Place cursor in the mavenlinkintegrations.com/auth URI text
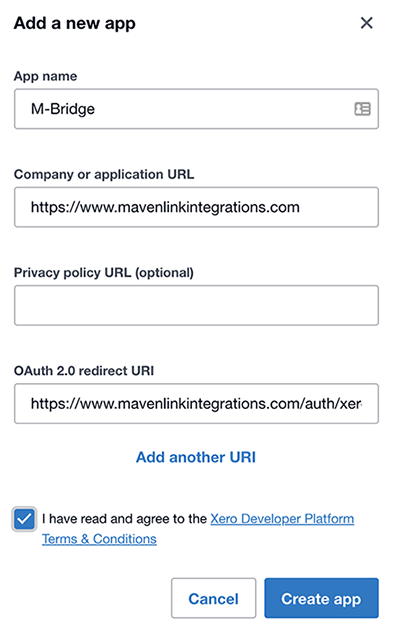Screen dimensions: 393x631 196,403
